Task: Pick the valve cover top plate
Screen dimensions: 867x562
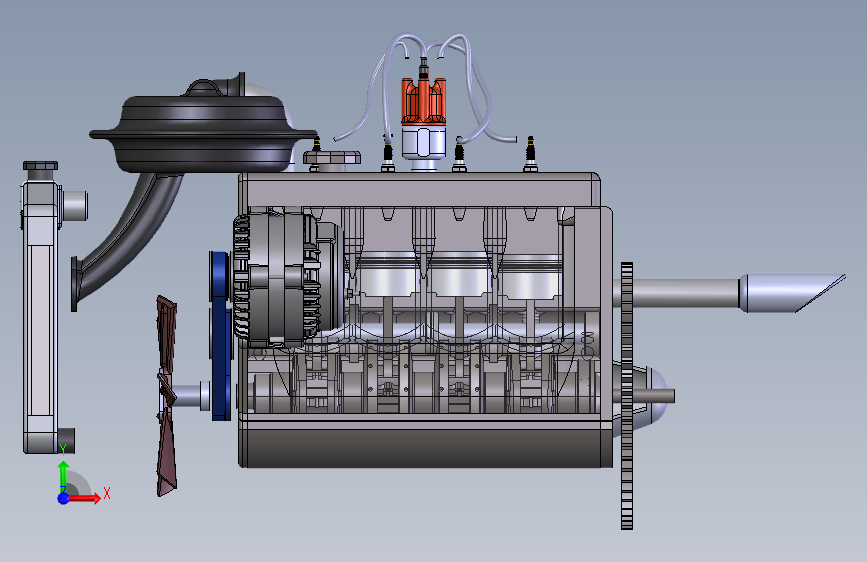Action: [x=419, y=189]
